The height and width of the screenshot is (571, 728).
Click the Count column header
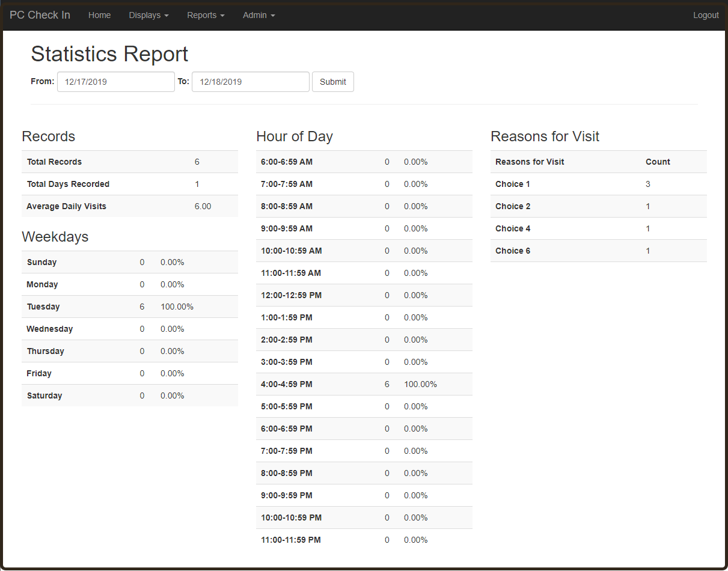(x=658, y=162)
